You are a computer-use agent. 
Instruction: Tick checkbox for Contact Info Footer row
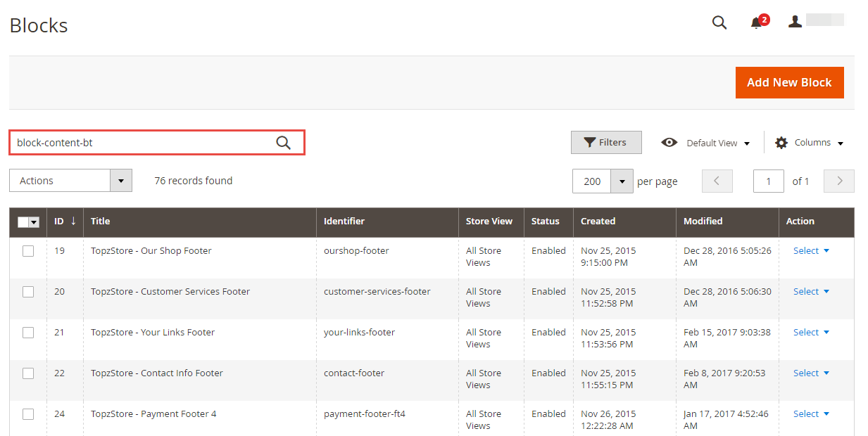tap(28, 373)
